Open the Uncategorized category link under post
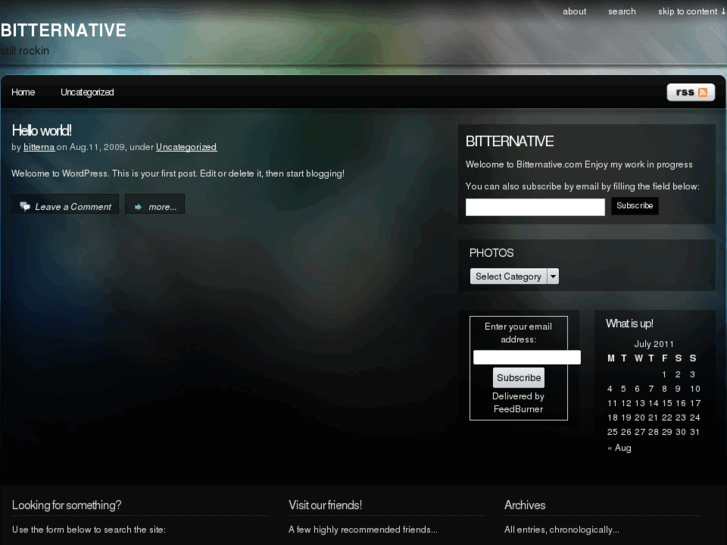 pos(186,147)
